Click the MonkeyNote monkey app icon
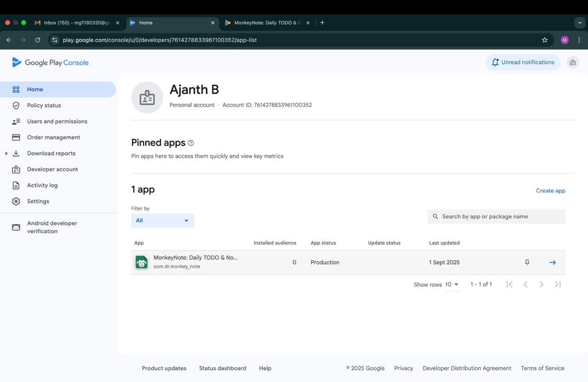 point(141,262)
